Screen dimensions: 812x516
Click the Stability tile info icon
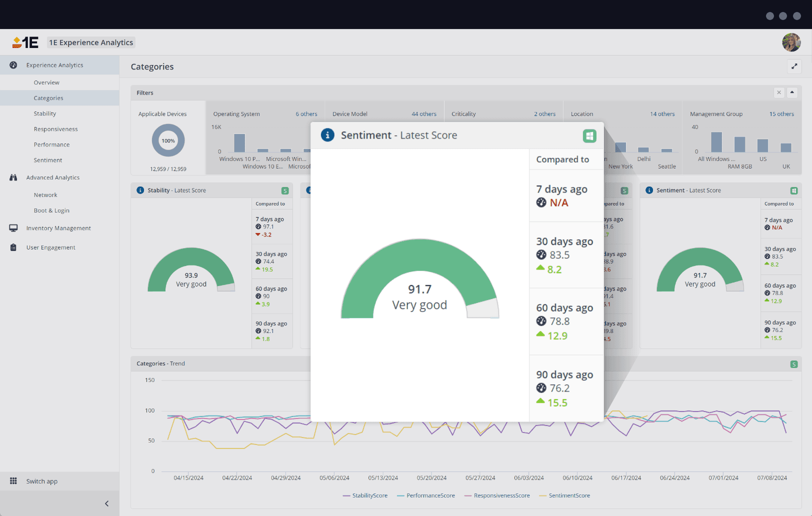[x=140, y=190]
